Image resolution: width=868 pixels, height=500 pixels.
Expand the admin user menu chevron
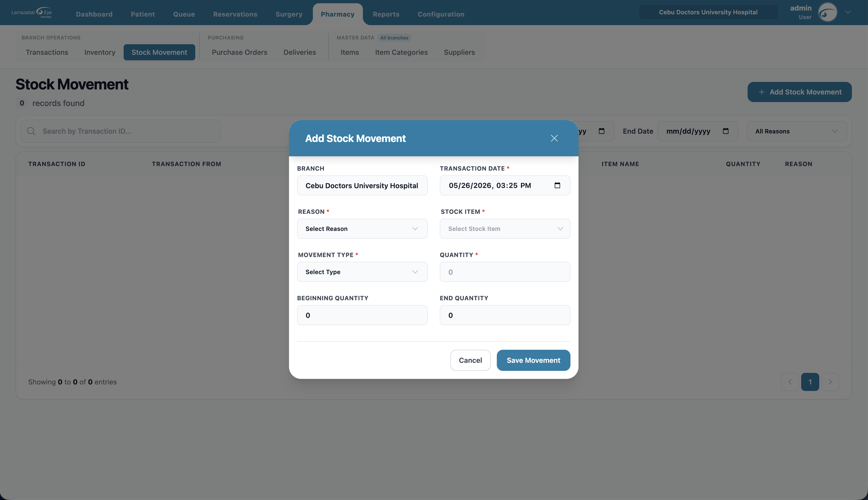pyautogui.click(x=848, y=12)
